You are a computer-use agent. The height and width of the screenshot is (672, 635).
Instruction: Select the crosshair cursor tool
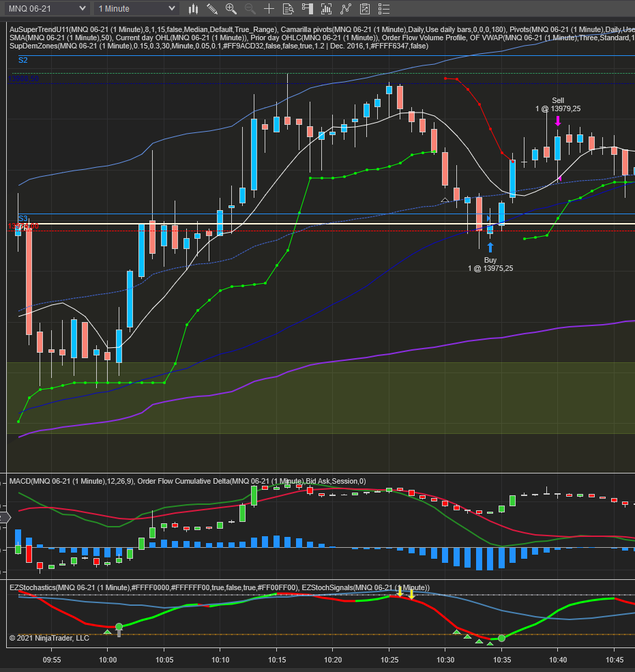click(x=269, y=9)
